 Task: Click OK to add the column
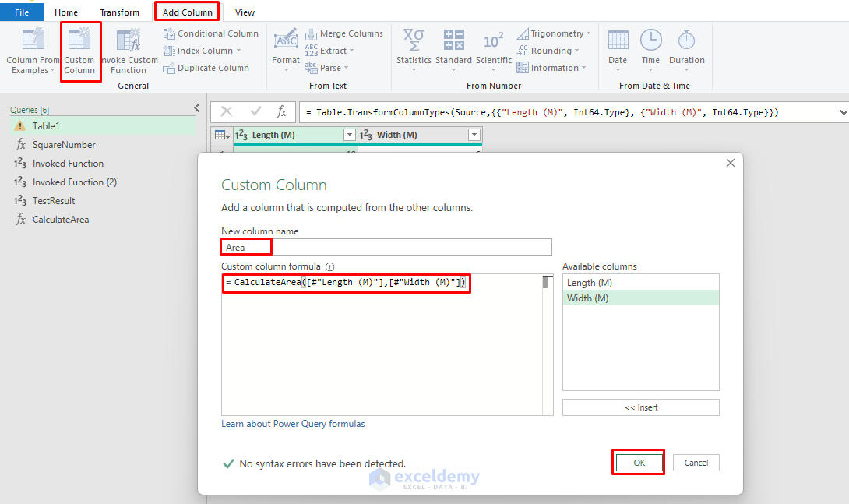tap(639, 463)
